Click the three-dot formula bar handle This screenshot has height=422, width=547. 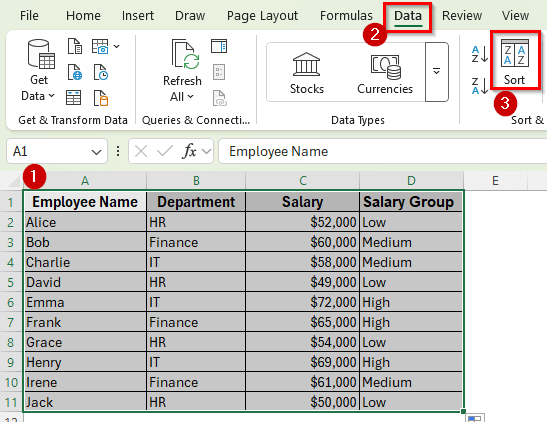pyautogui.click(x=118, y=151)
